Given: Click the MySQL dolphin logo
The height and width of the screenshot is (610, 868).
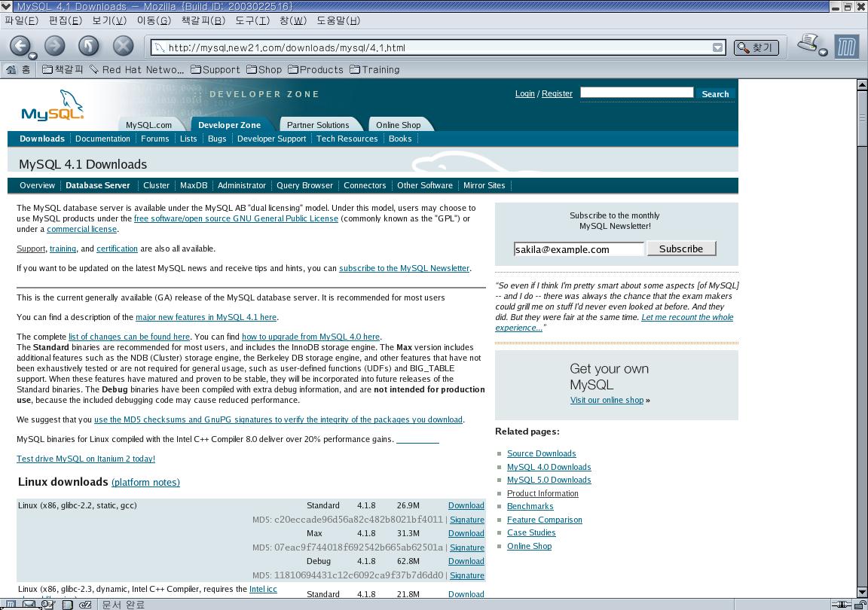Looking at the screenshot, I should pos(53,105).
